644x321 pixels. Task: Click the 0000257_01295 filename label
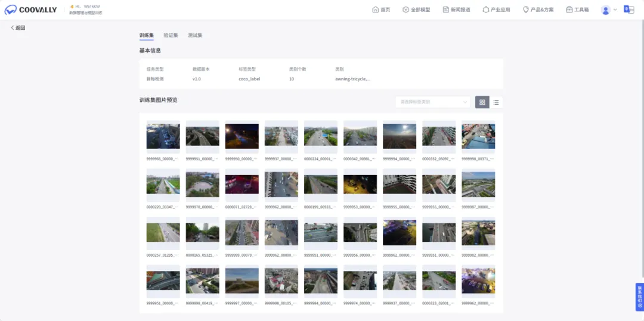(163, 255)
